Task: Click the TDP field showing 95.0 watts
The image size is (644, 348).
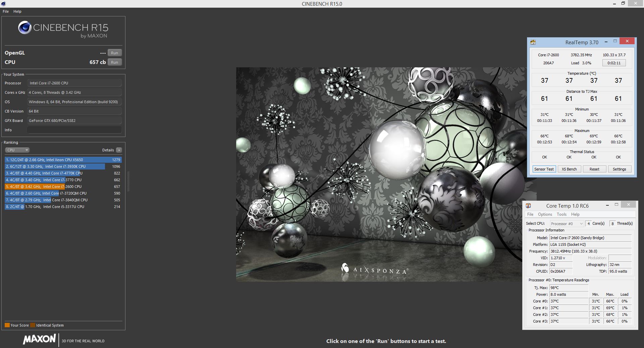Action: (x=620, y=271)
